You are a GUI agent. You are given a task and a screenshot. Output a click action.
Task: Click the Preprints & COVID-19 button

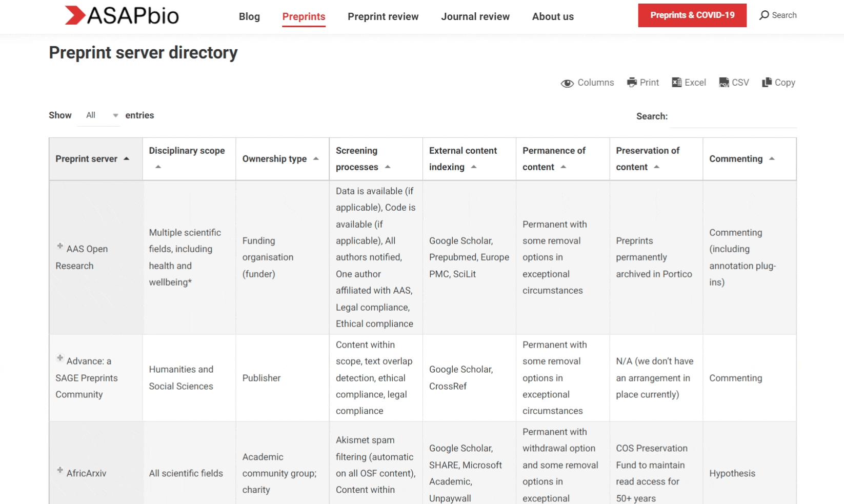[692, 15]
